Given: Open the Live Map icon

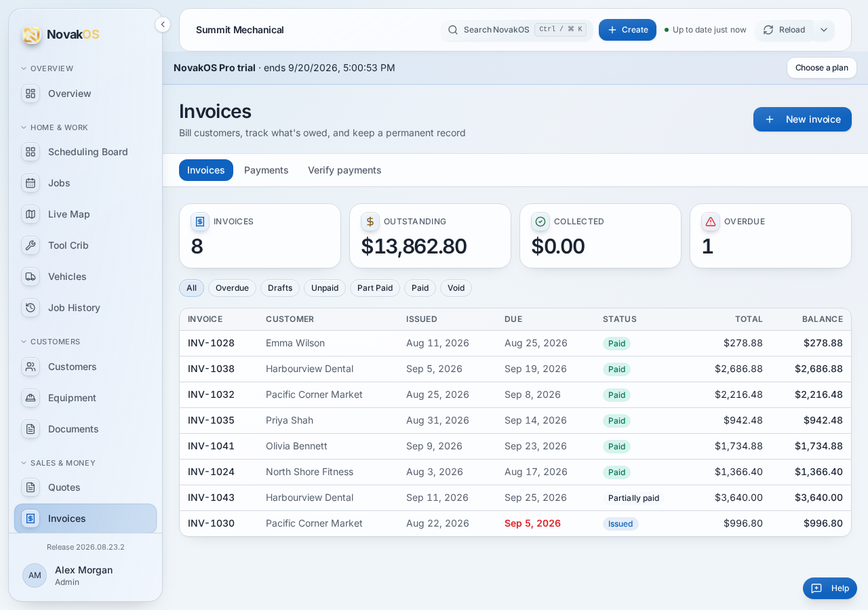Looking at the screenshot, I should [31, 214].
